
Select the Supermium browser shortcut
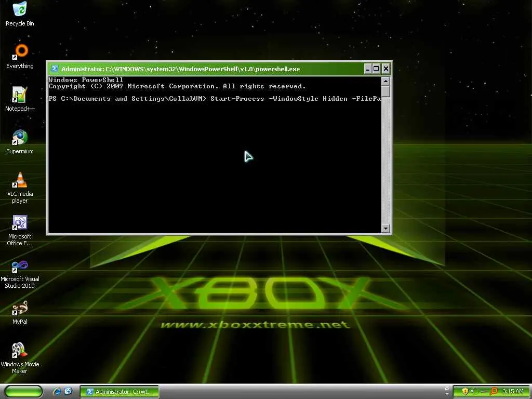tap(20, 142)
